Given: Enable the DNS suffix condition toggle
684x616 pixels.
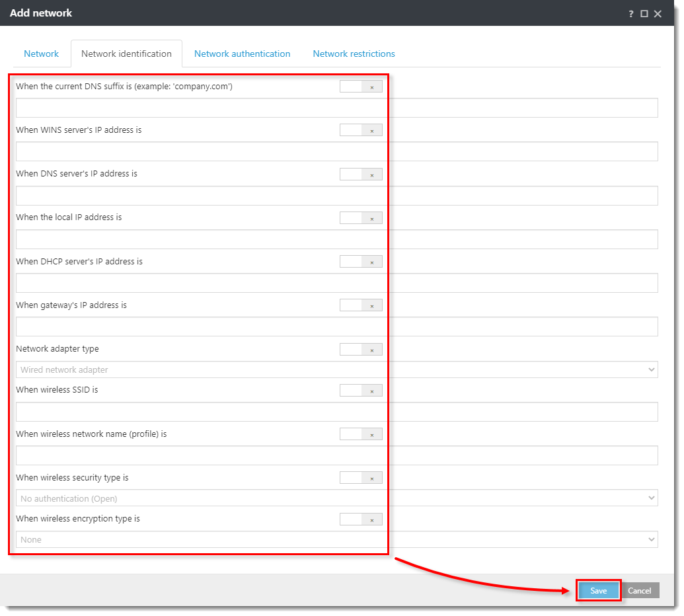Looking at the screenshot, I should coord(361,86).
